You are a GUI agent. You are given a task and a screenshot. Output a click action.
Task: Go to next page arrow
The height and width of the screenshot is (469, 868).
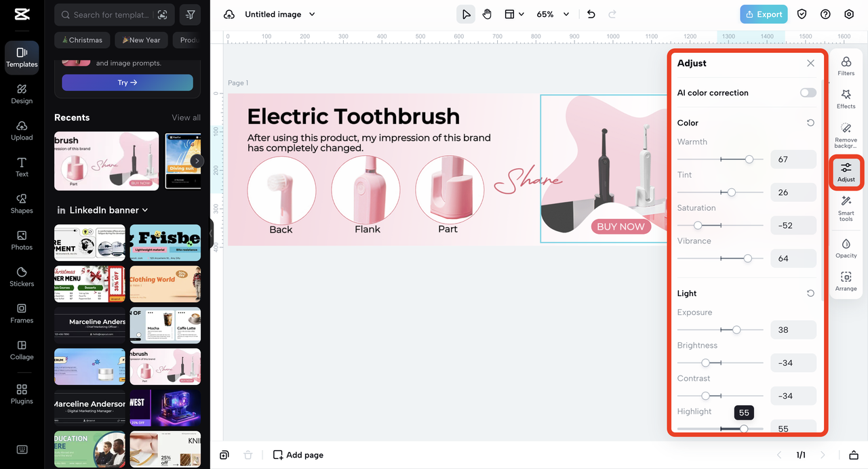[823, 455]
